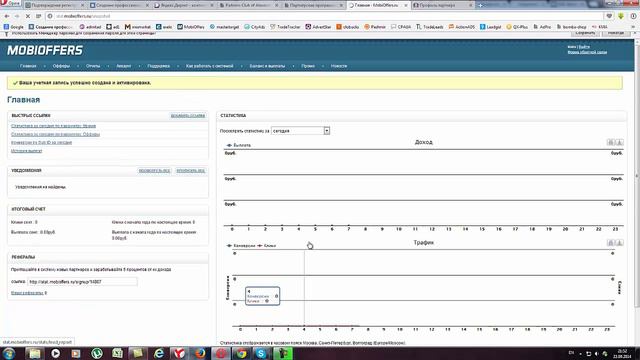Open Google Chrome from the taskbar
Image resolution: width=640 pixels, height=360 pixels.
point(241,353)
